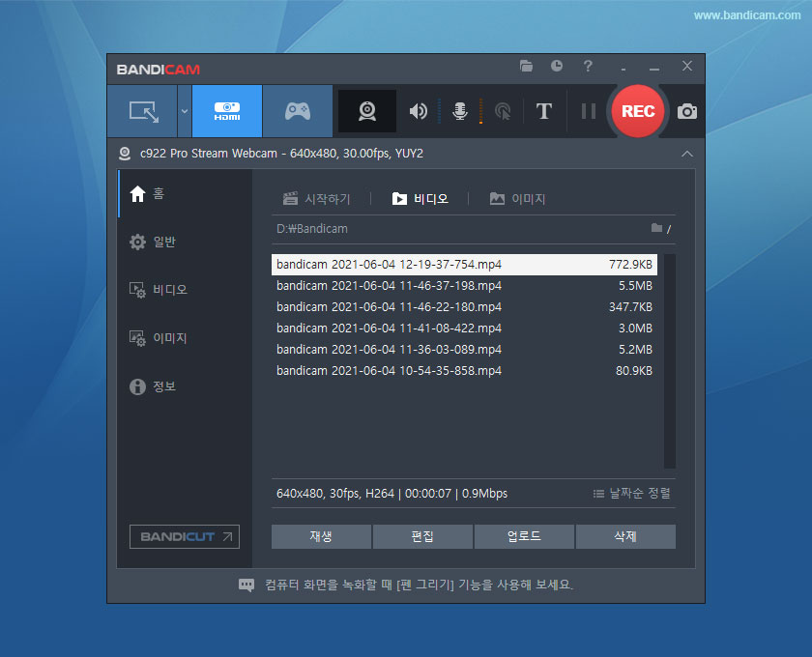
Task: Select bandicam 2021-06-04 11-46-37-198.mp4 file
Action: click(x=464, y=286)
